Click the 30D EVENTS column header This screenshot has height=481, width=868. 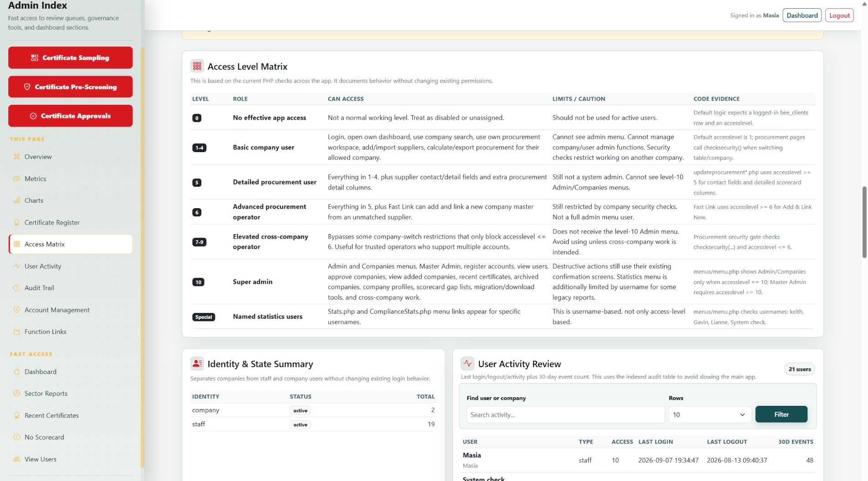tap(796, 441)
